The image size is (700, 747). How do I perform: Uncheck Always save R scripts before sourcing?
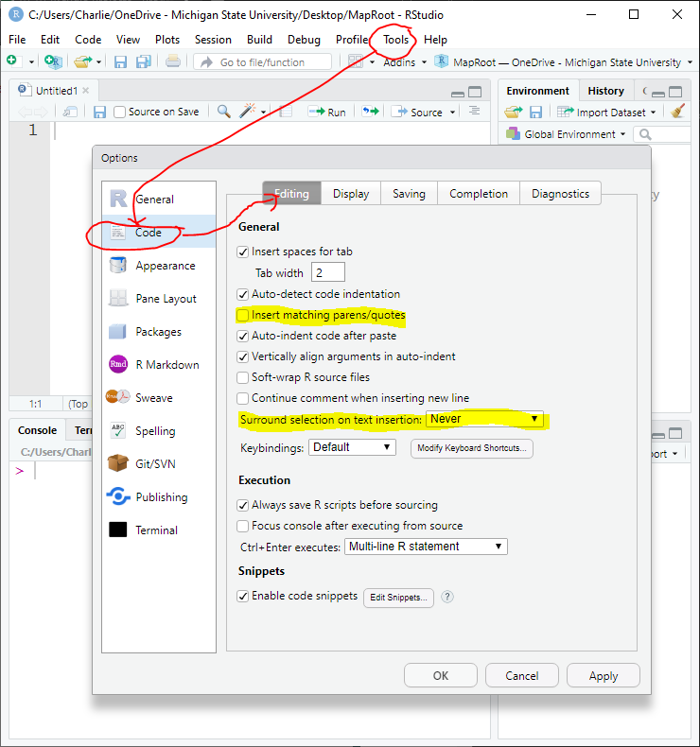(243, 505)
